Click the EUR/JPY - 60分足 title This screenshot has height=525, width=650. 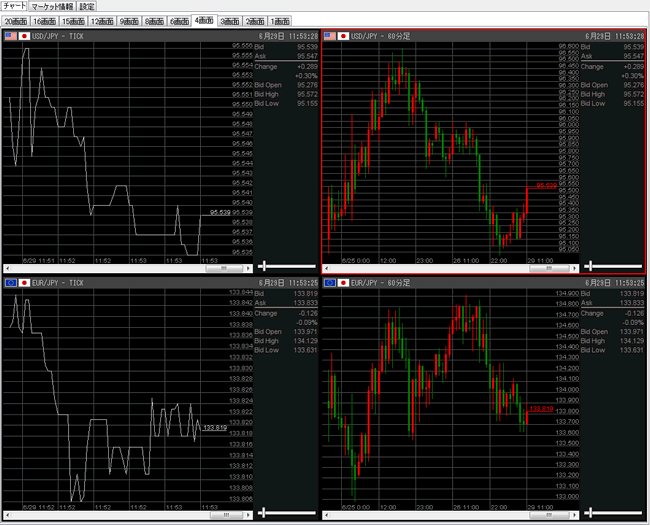tap(381, 283)
